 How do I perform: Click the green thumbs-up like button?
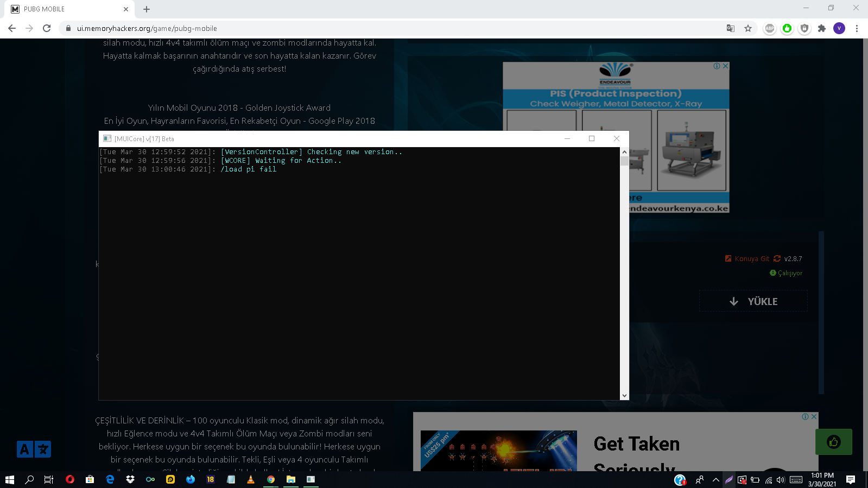point(834,442)
